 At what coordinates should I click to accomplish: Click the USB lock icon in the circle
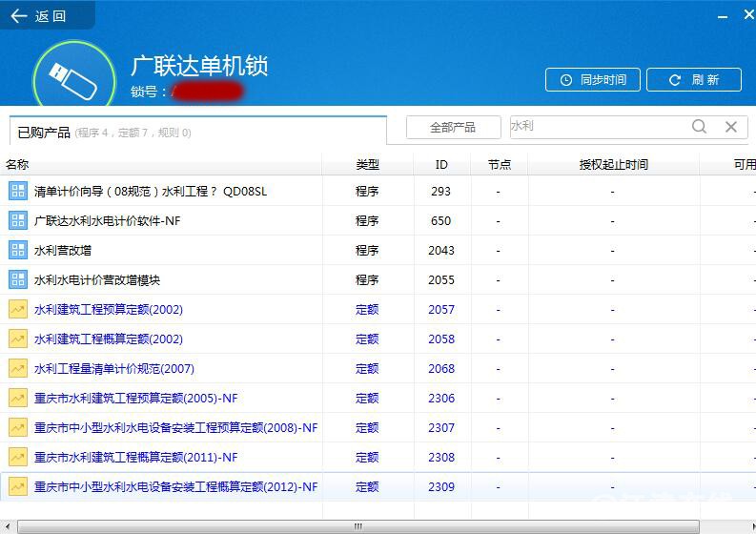point(73,79)
